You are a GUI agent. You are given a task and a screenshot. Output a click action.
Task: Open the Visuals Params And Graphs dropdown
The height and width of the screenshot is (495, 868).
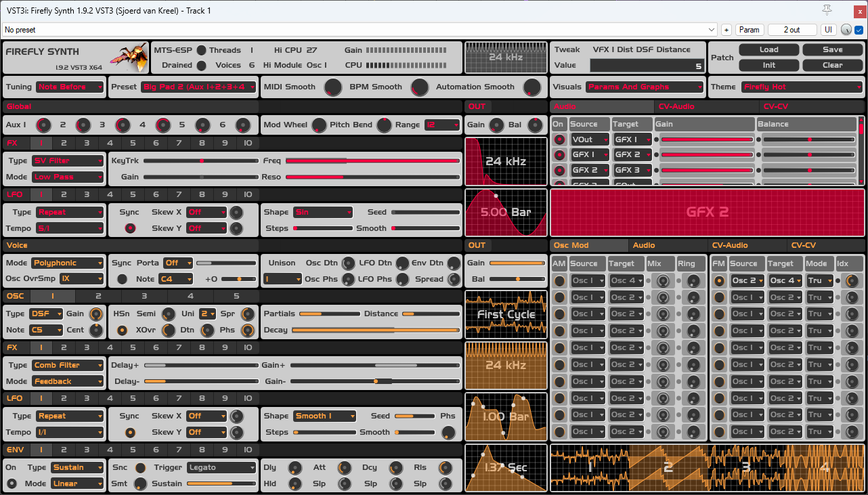click(x=645, y=87)
